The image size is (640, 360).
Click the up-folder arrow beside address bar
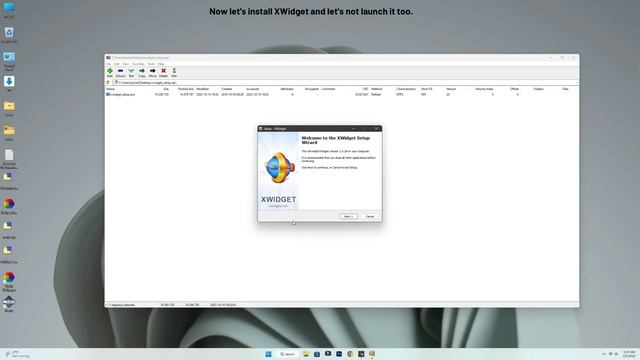tap(108, 82)
